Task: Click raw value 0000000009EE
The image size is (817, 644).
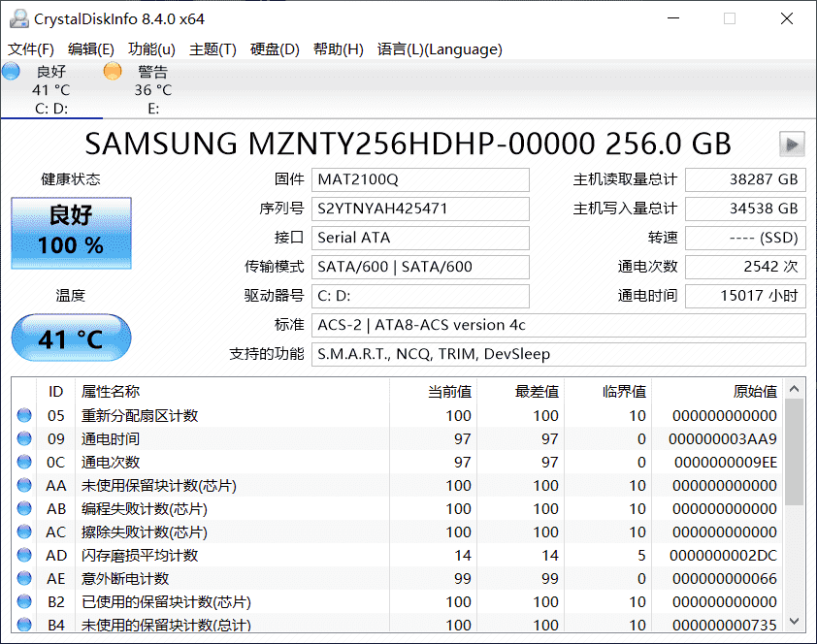Action: [725, 462]
